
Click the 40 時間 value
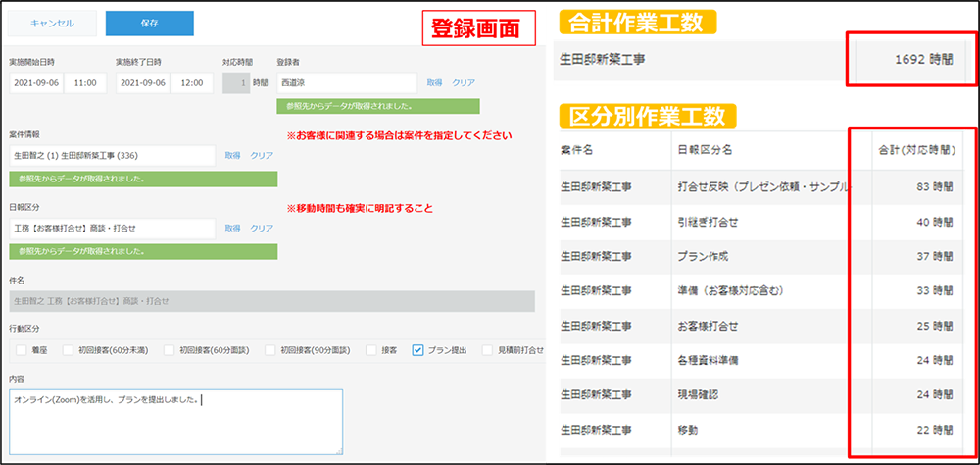coord(935,222)
